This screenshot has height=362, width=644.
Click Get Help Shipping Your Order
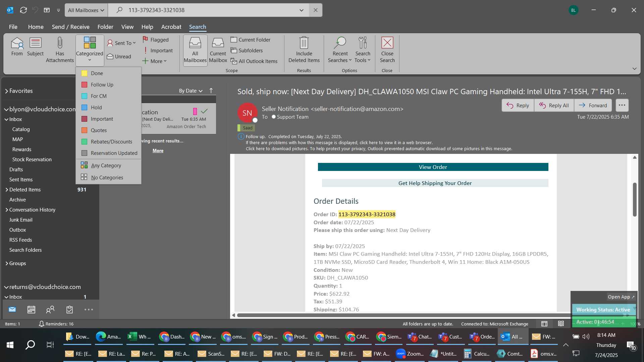coord(435,183)
